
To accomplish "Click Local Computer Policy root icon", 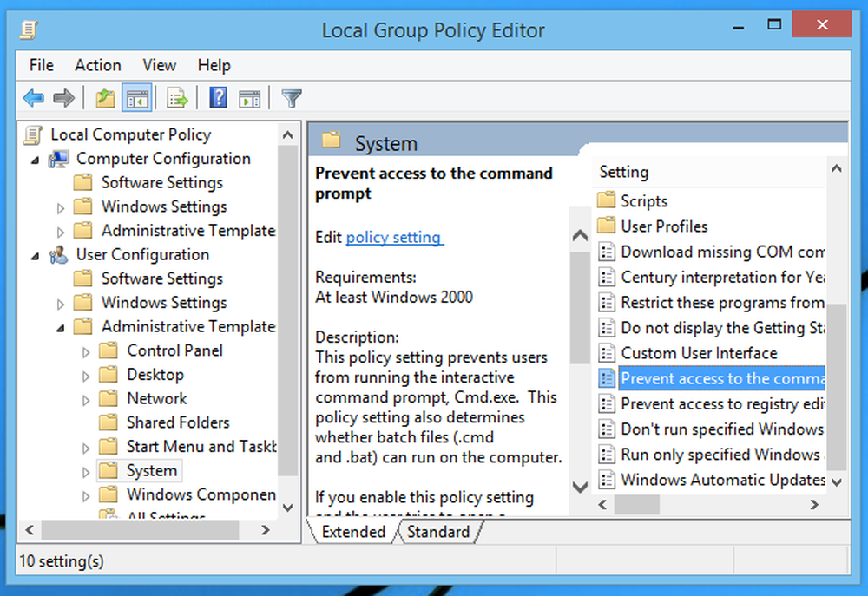I will click(33, 134).
